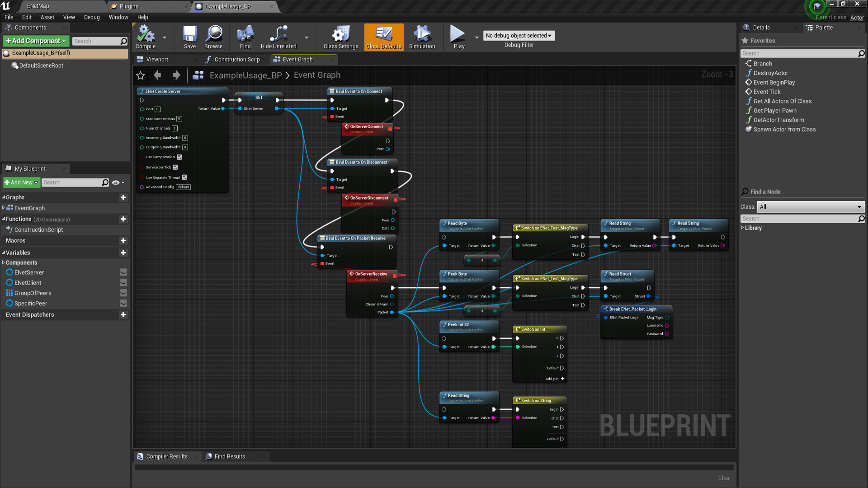868x488 pixels.
Task: Click Add Component button
Action: [36, 41]
